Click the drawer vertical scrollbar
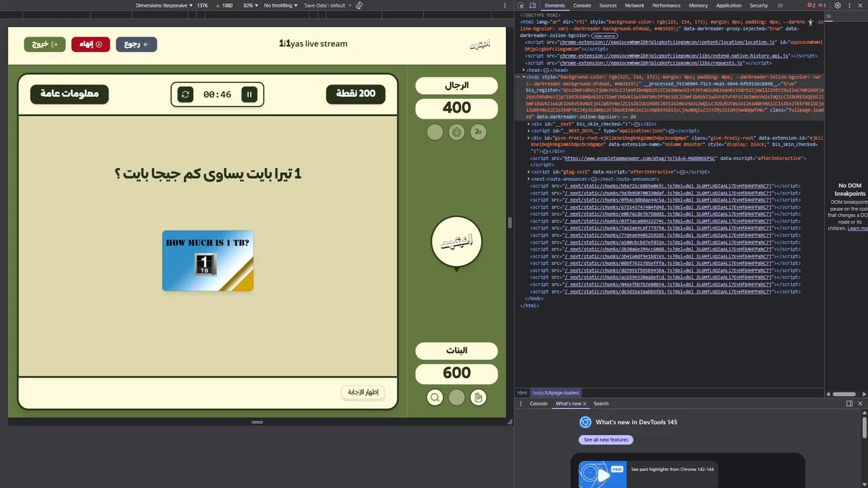 pyautogui.click(x=865, y=427)
